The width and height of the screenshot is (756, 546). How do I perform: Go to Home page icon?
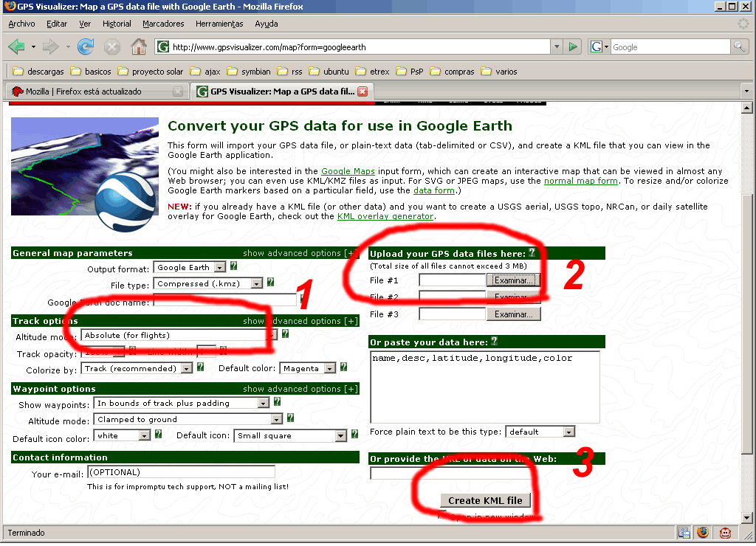point(139,46)
